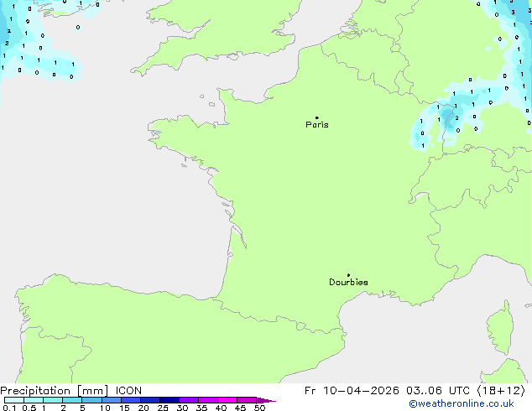Pick the 5–10 mm blue legend swatch
Screen dimensions: 532x411
[92, 400]
